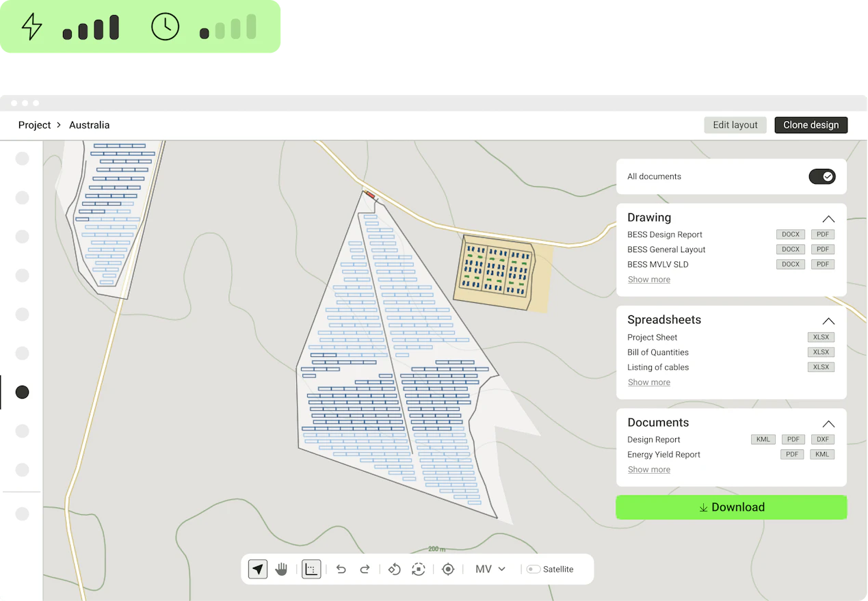Screen dimensions: 868x601
Task: Collapse the Drawing section
Action: [828, 219]
